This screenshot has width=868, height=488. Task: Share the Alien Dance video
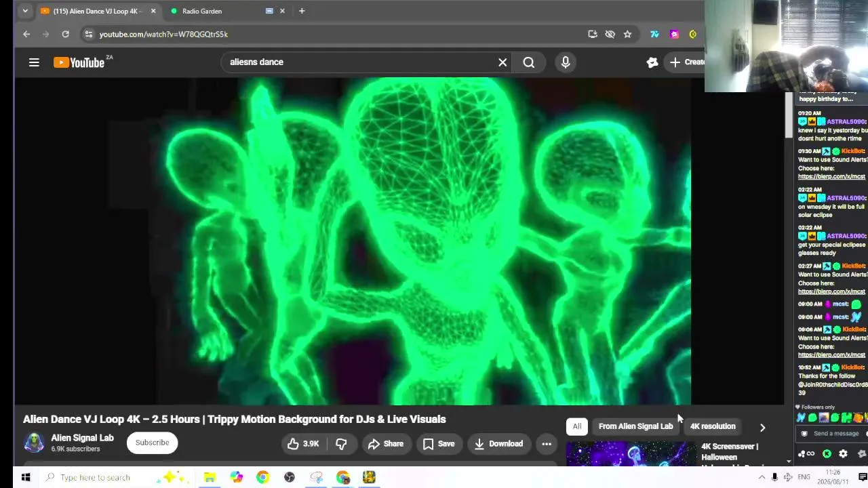pos(386,444)
